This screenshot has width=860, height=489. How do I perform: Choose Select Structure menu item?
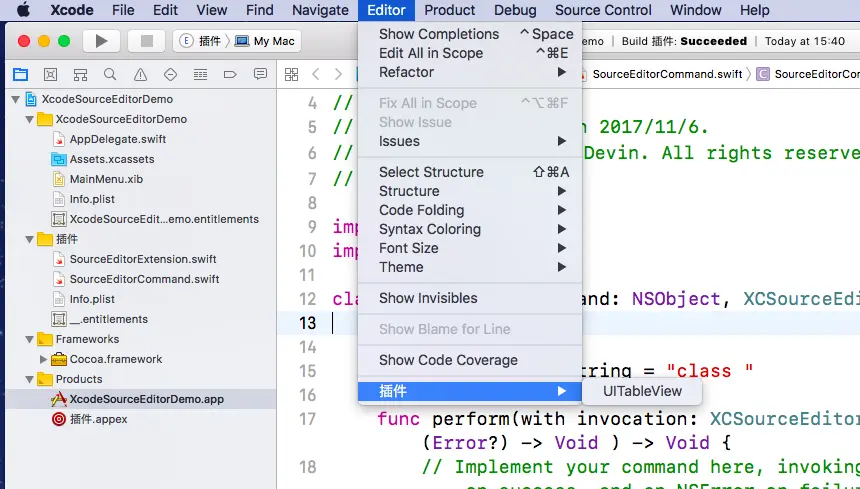tap(469, 172)
